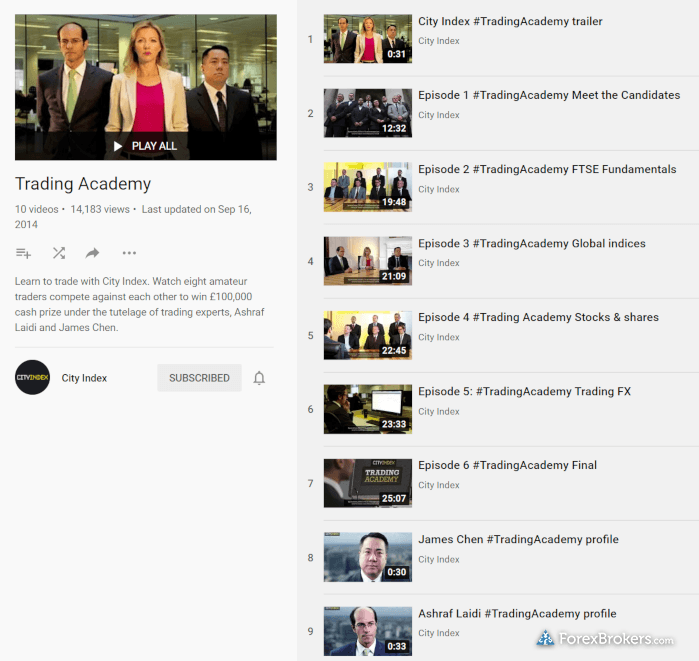This screenshot has width=699, height=661.
Task: Click the Episode 4 thumbnail showing 22:45
Action: pos(368,335)
